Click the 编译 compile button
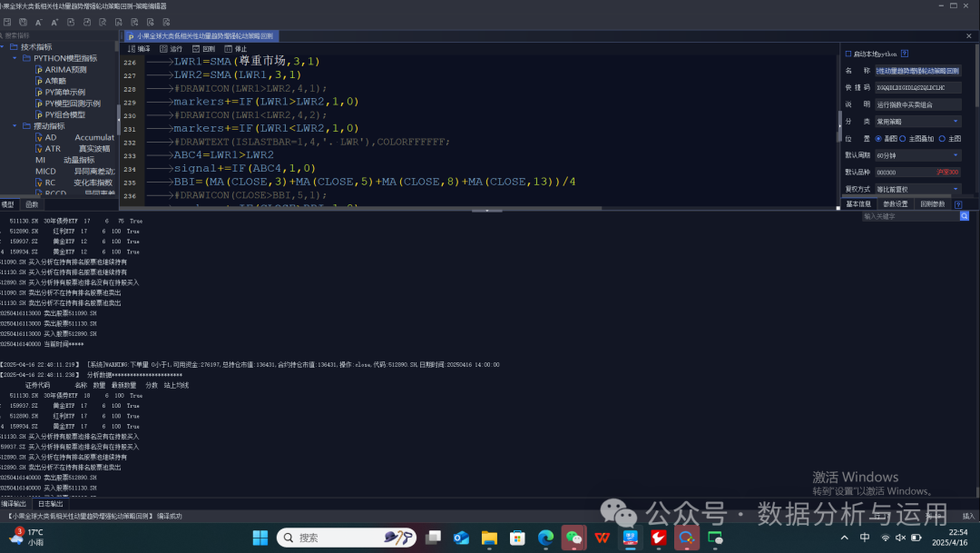Viewport: 980px width, 553px height. [139, 49]
